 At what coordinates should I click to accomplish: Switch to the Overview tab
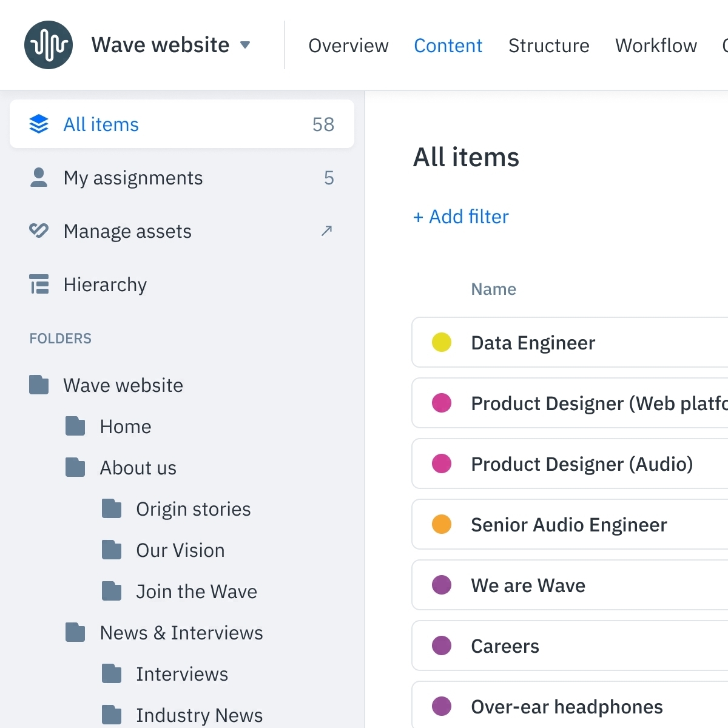click(348, 45)
